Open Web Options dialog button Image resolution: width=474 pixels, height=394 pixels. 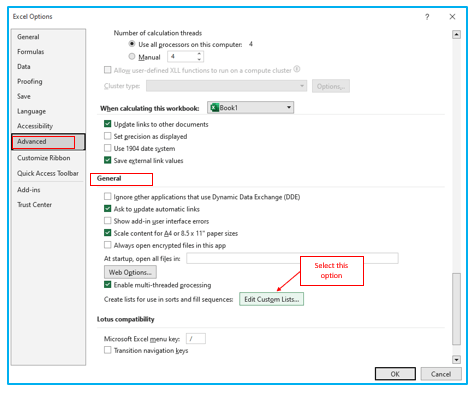130,272
